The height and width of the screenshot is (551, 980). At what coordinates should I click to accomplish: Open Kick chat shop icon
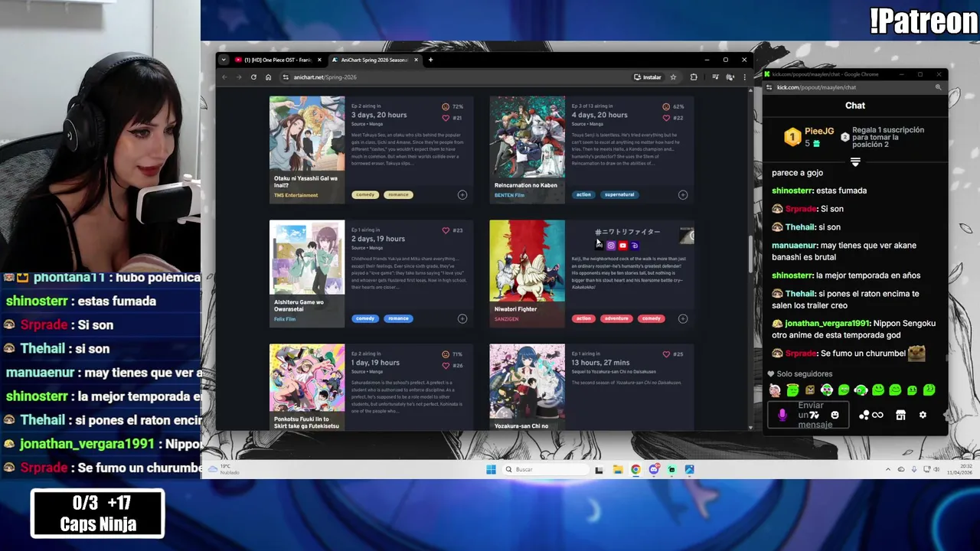tap(900, 415)
